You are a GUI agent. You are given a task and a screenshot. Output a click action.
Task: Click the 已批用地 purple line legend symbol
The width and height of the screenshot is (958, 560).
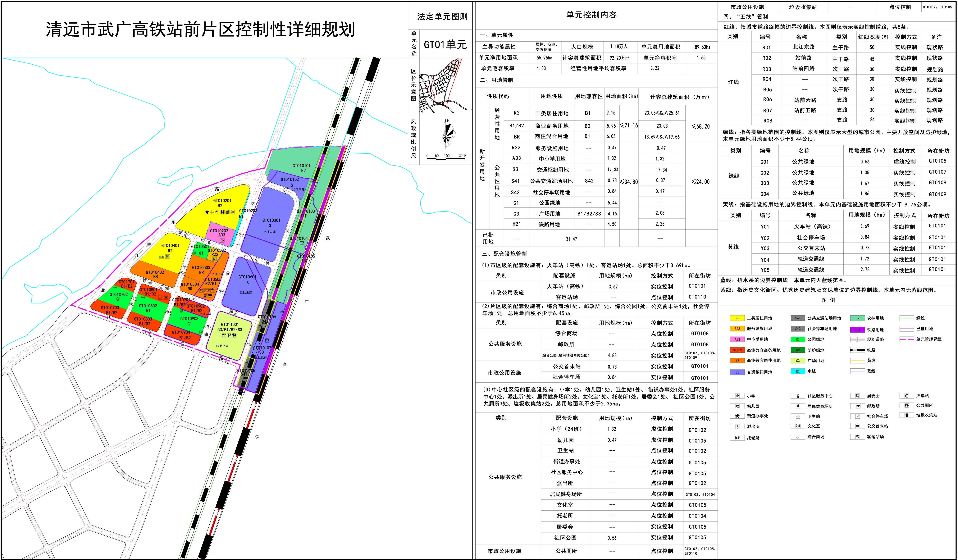click(x=907, y=329)
